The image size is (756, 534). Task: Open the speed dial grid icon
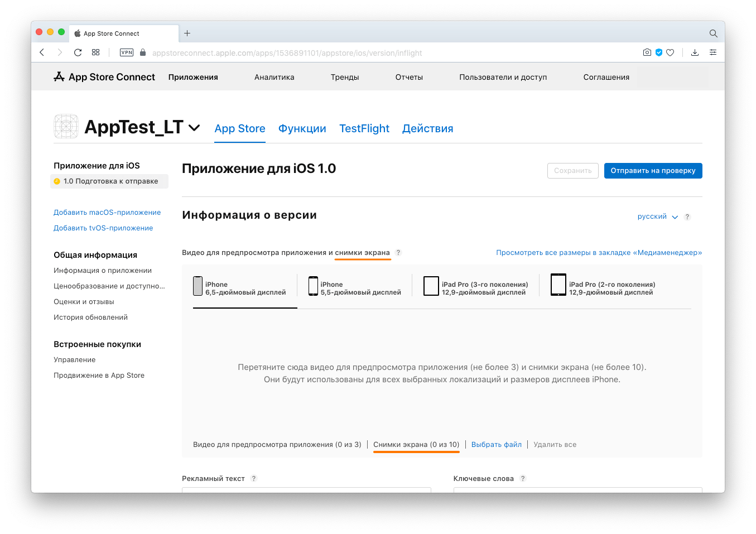coord(96,52)
